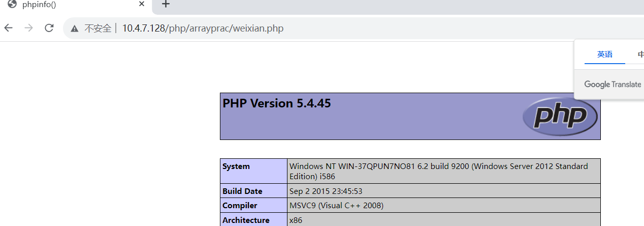
Task: Select the phpinfo() tab
Action: tap(76, 5)
